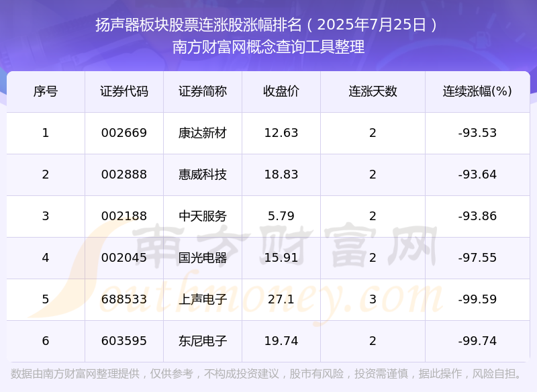
Task: Click closing price 18.83
Action: point(281,175)
